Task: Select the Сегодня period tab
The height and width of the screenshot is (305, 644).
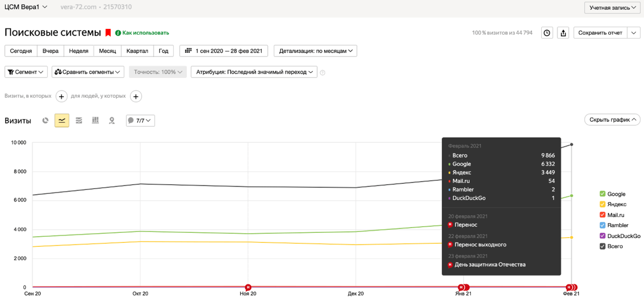Action: (x=21, y=51)
